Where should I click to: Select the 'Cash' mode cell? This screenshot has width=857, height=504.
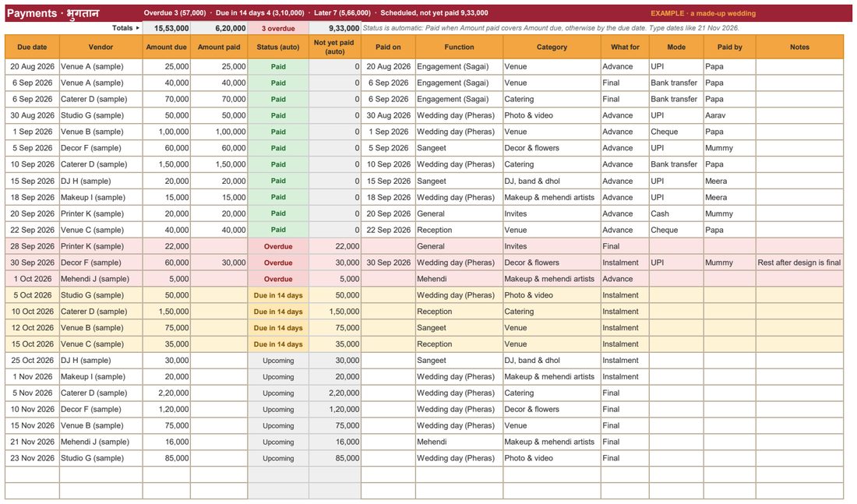point(676,213)
